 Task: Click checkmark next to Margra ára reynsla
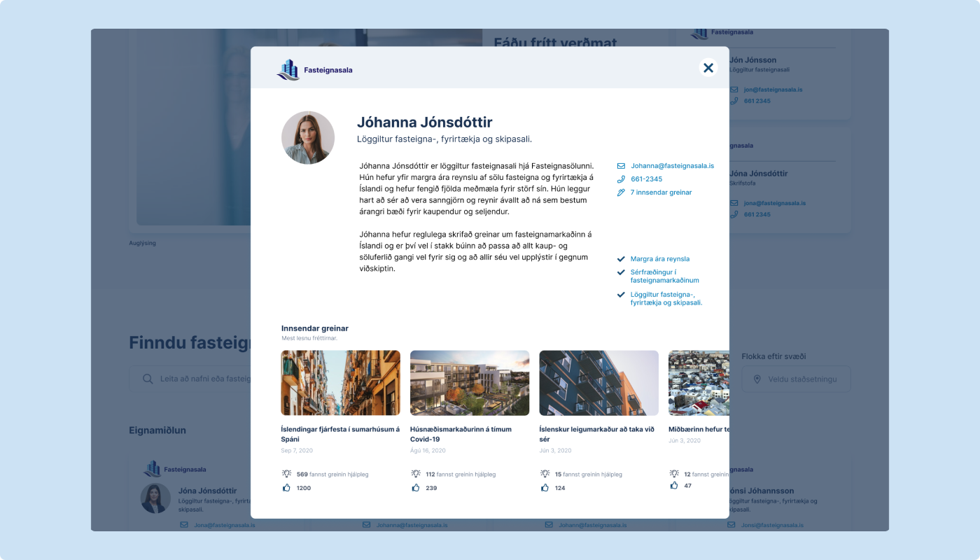point(621,259)
